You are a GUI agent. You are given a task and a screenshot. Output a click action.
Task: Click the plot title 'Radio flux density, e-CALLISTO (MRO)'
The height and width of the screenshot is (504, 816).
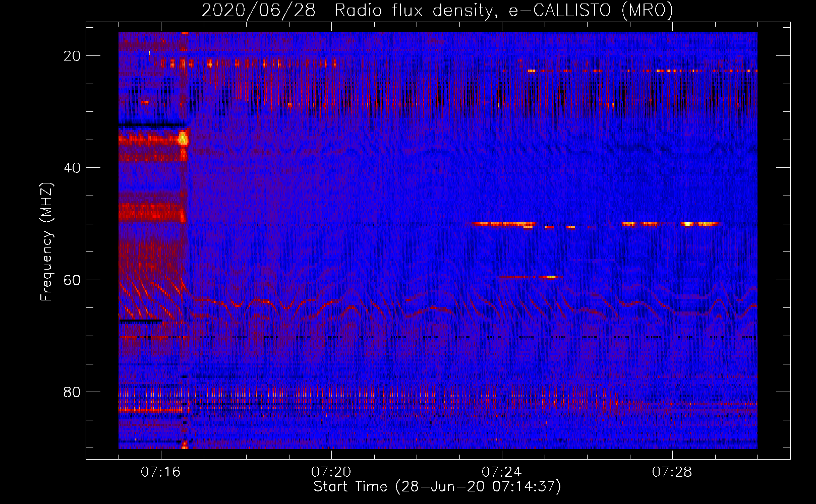click(504, 11)
